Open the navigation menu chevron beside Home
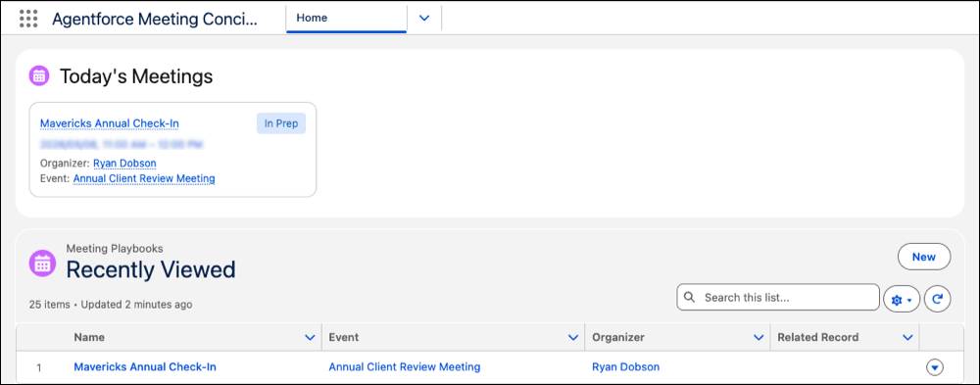980x385 pixels. (x=424, y=19)
